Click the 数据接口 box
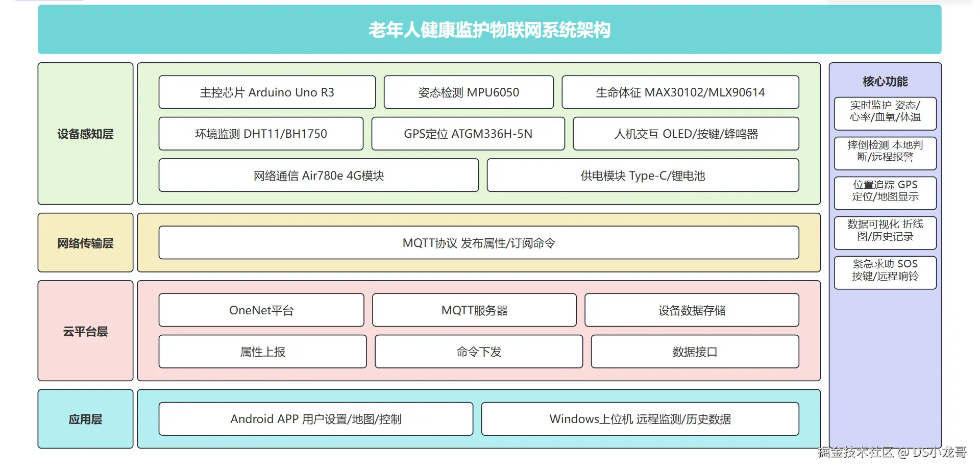The image size is (980, 472). (695, 352)
